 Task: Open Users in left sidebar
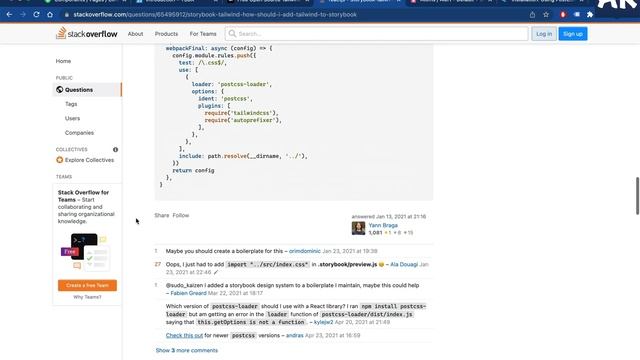(x=72, y=118)
